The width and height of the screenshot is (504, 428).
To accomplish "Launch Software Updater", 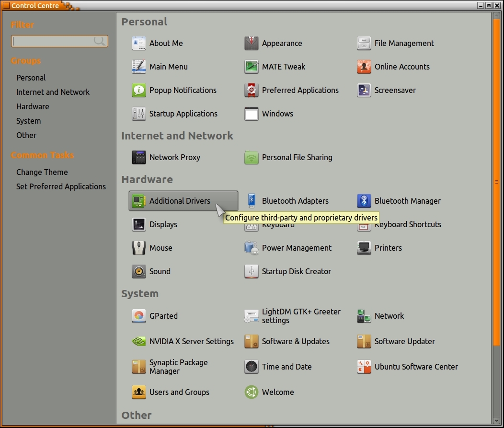I will [396, 341].
